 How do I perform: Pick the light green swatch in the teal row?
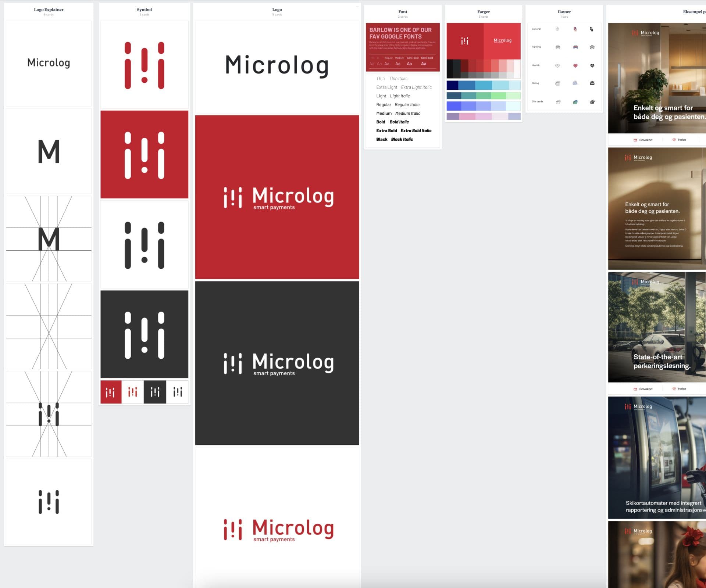coord(499,96)
